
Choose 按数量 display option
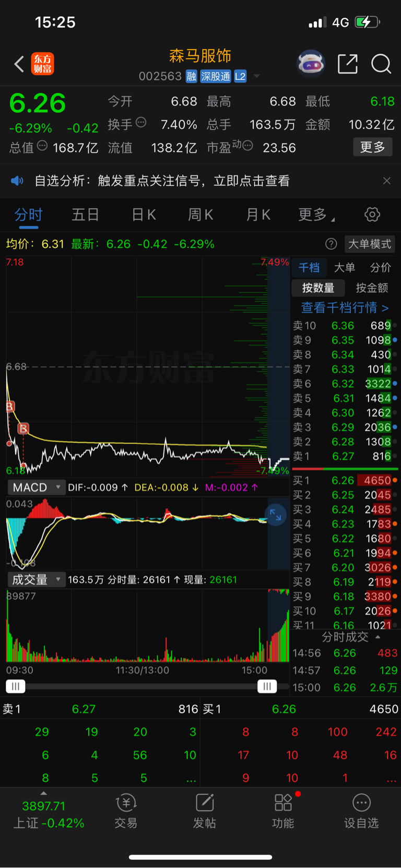(x=319, y=288)
